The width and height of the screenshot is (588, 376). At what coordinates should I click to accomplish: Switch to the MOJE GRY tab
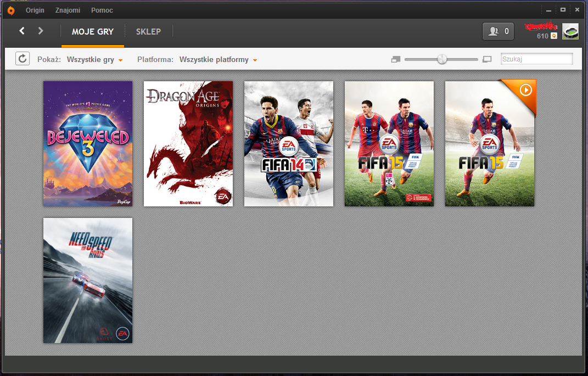93,31
